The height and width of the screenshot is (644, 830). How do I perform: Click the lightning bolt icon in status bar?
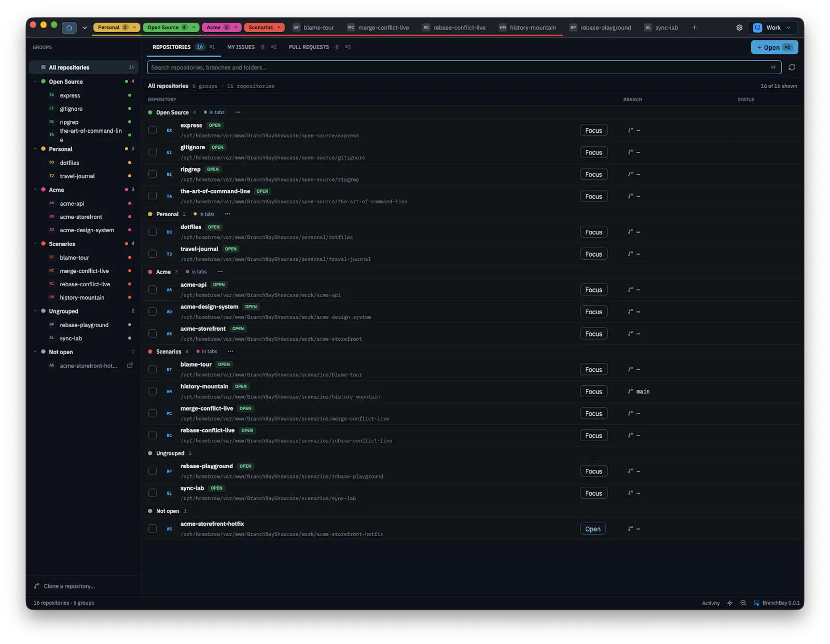click(730, 603)
